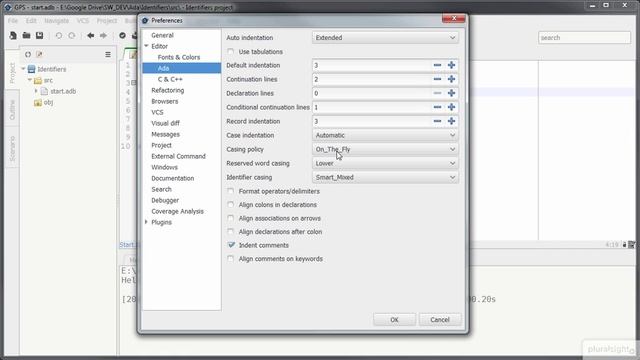Select Documentation preferences page

173,178
